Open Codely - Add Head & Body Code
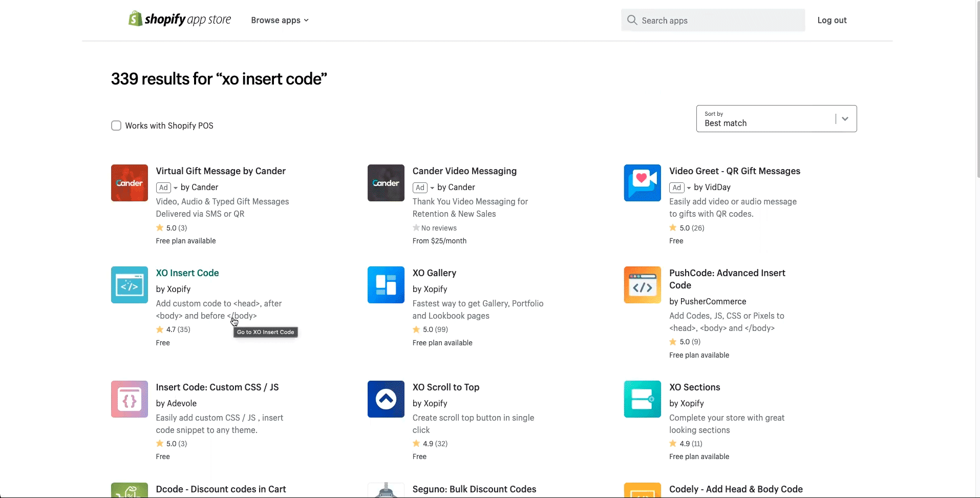Image resolution: width=980 pixels, height=498 pixels. [736, 489]
